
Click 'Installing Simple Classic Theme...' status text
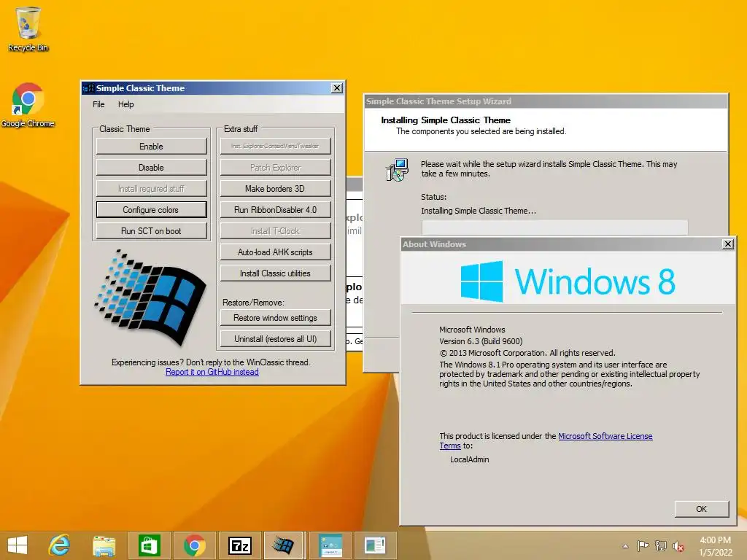click(479, 211)
